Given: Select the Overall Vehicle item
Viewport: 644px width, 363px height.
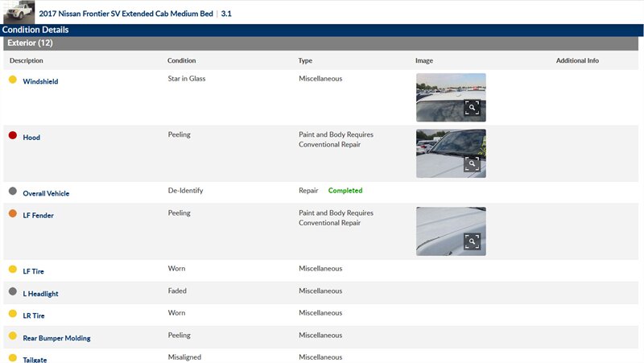Looking at the screenshot, I should tap(46, 194).
